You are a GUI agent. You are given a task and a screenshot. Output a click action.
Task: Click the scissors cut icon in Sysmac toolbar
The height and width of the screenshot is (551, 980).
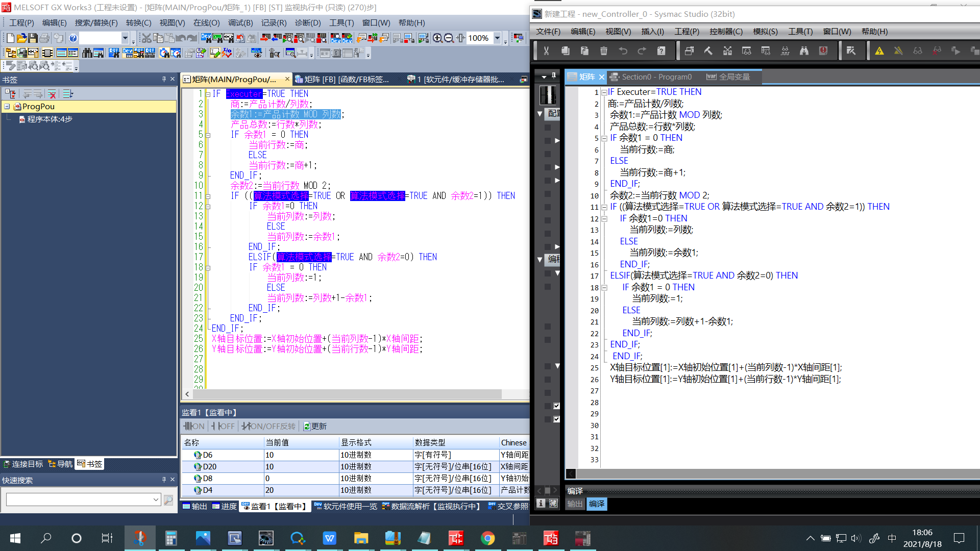tap(546, 51)
